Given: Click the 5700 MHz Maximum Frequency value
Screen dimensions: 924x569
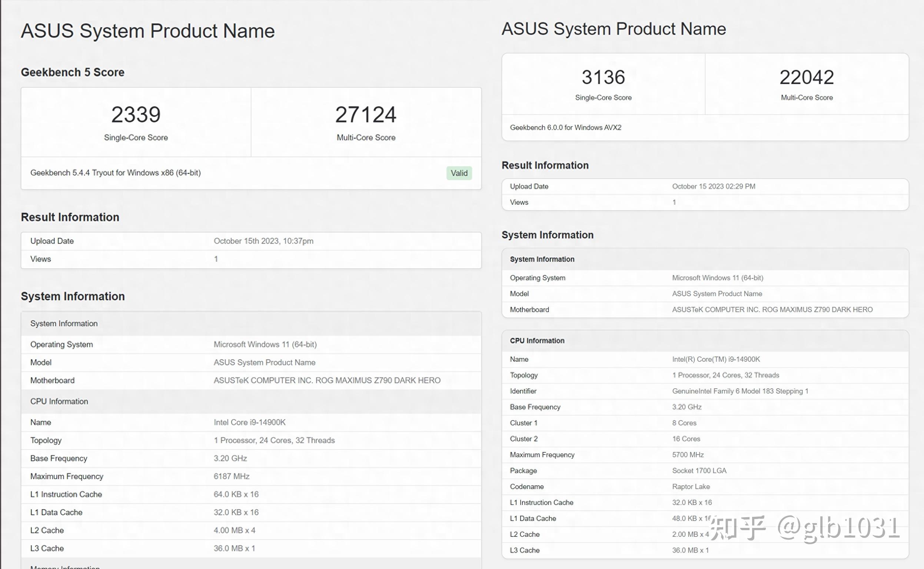Looking at the screenshot, I should 688,455.
